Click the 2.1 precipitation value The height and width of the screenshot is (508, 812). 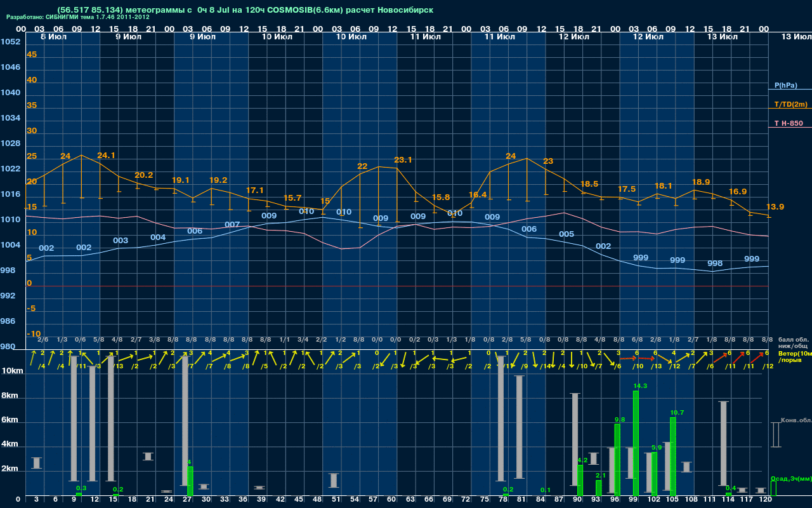click(601, 475)
